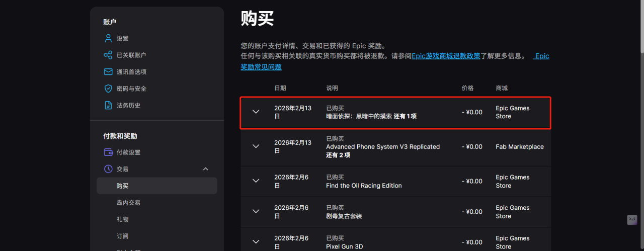This screenshot has height=251, width=644.
Task: Click the wallet icon for 付款设置
Action: coord(108,152)
